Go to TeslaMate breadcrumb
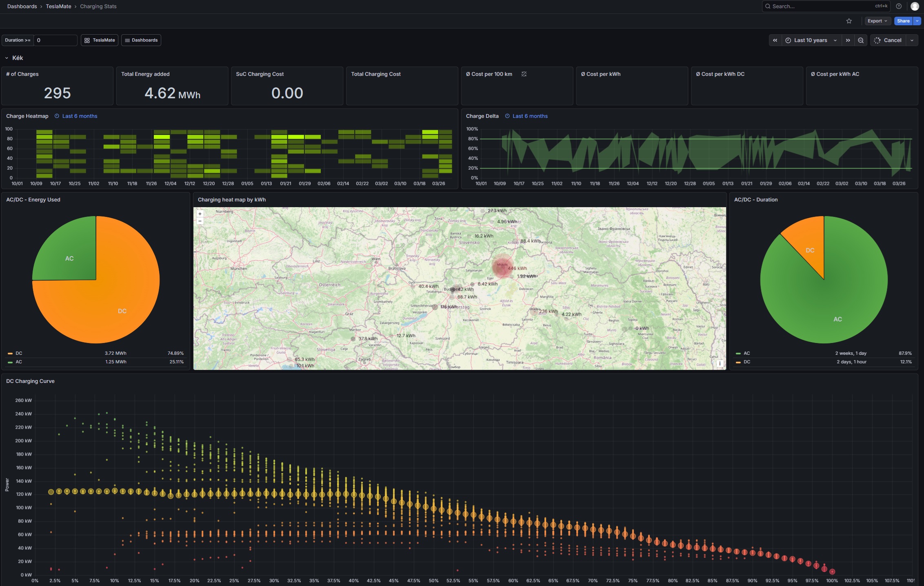Screen dimensions: 924x586 pos(58,6)
